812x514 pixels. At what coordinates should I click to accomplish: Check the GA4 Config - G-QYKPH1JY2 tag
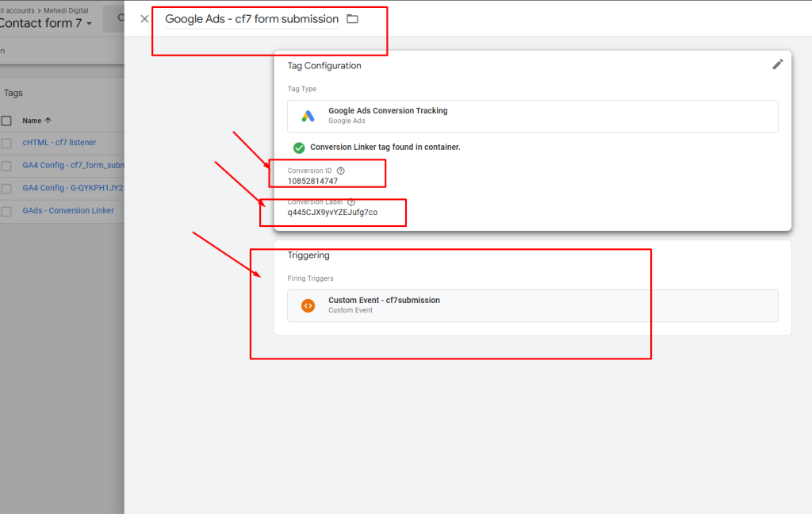pos(6,189)
